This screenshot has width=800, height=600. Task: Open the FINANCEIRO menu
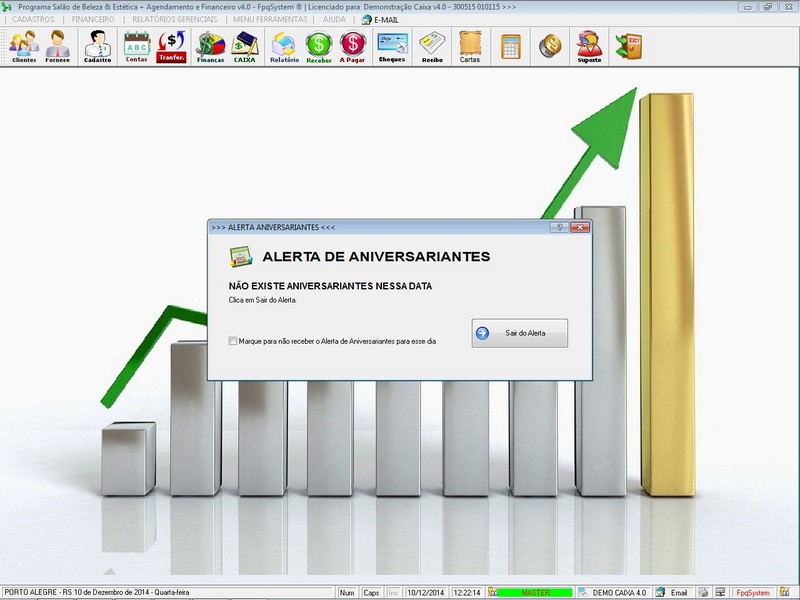click(93, 19)
